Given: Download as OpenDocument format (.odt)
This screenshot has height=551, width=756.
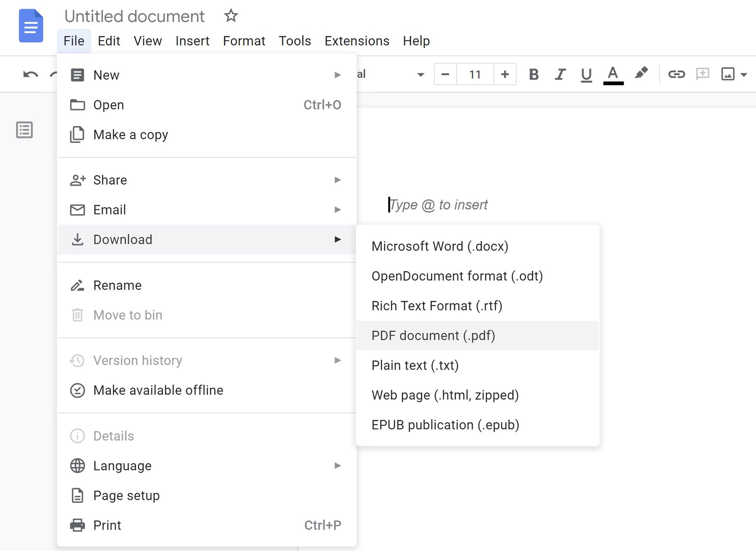Looking at the screenshot, I should (478, 276).
